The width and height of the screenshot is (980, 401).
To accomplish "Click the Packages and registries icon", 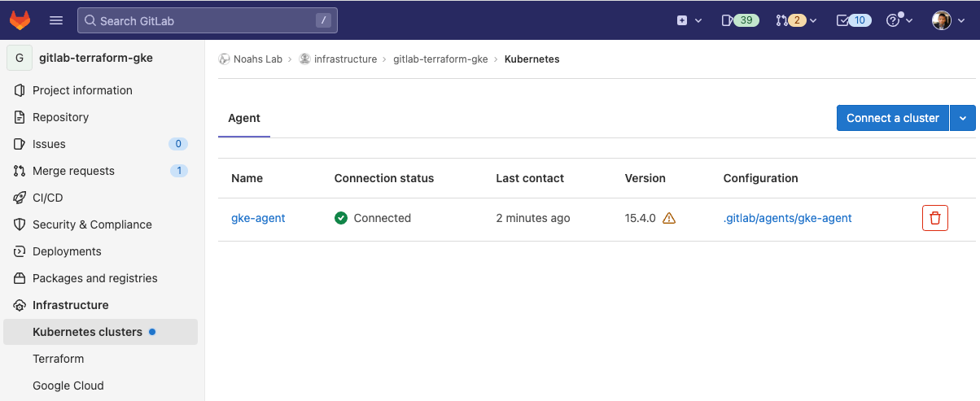I will [x=20, y=278].
